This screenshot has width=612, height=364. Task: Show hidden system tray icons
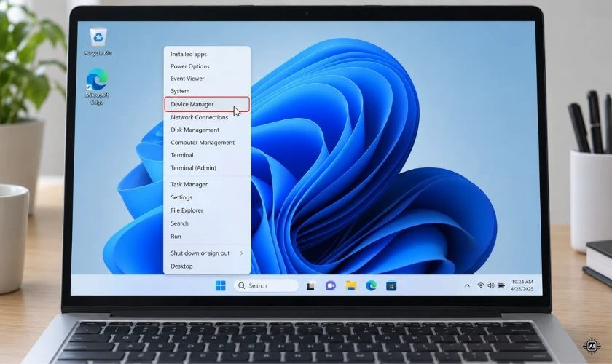(467, 285)
